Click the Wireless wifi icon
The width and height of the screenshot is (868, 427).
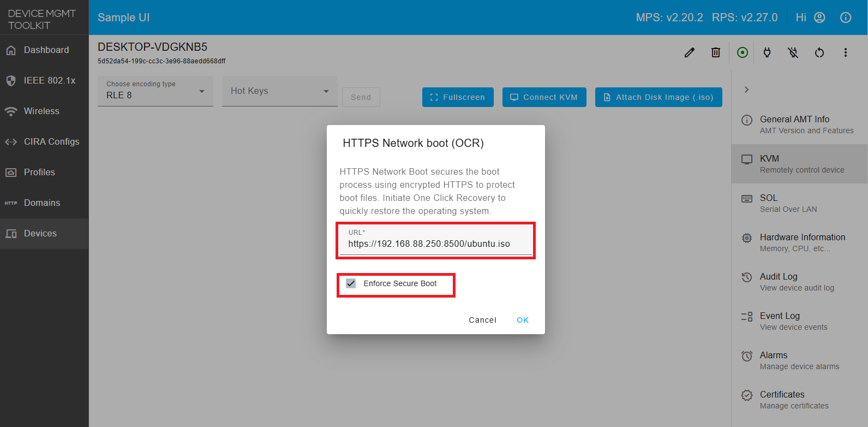pos(11,111)
